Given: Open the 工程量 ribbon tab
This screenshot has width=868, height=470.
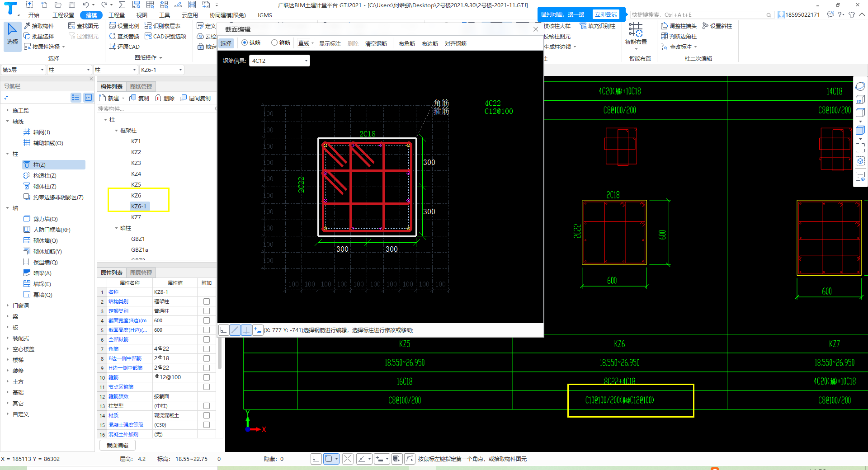Looking at the screenshot, I should point(117,15).
